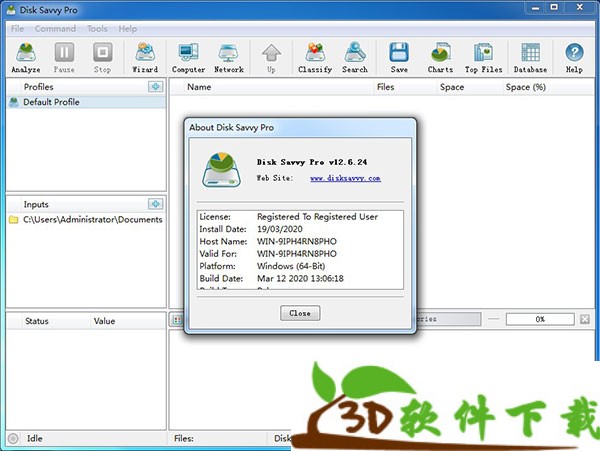The width and height of the screenshot is (600, 451).
Task: Go Up one directory level
Action: (271, 57)
